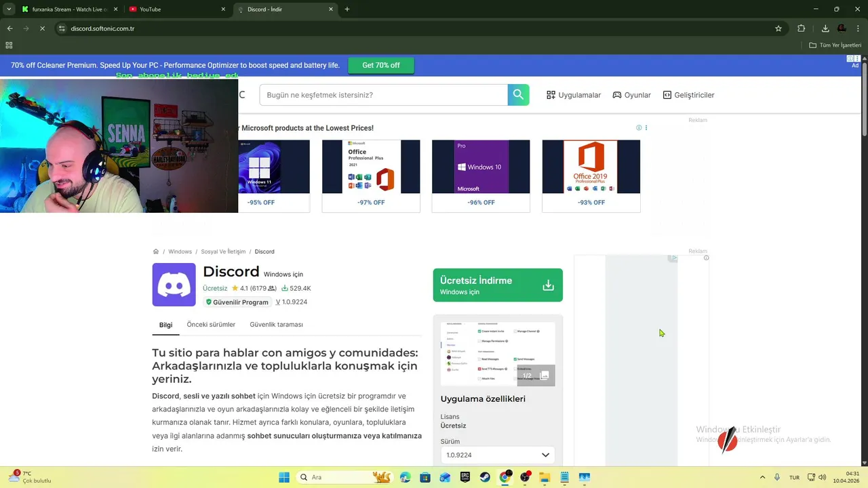Open the Sosyal Ve İletişim breadcrumb link
This screenshot has height=488, width=868.
point(223,251)
